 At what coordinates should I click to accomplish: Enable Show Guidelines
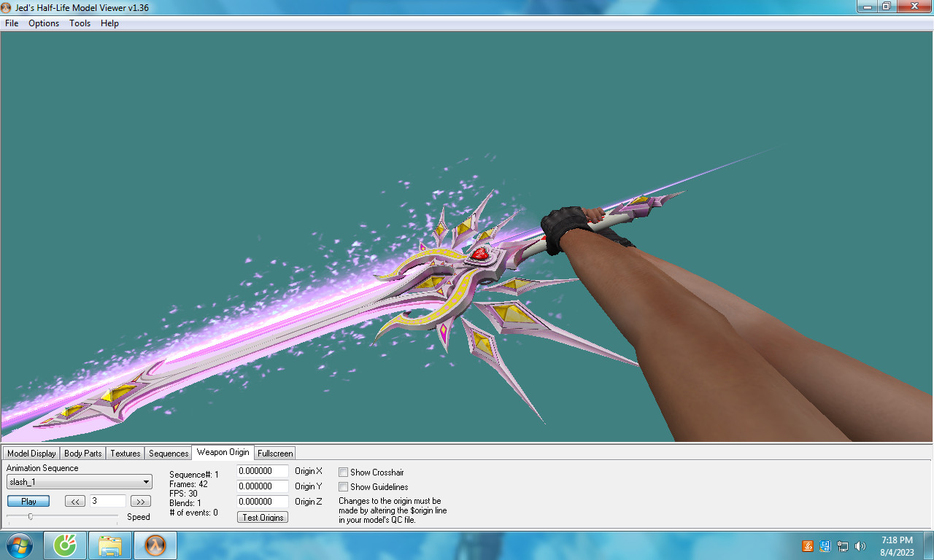pyautogui.click(x=343, y=487)
